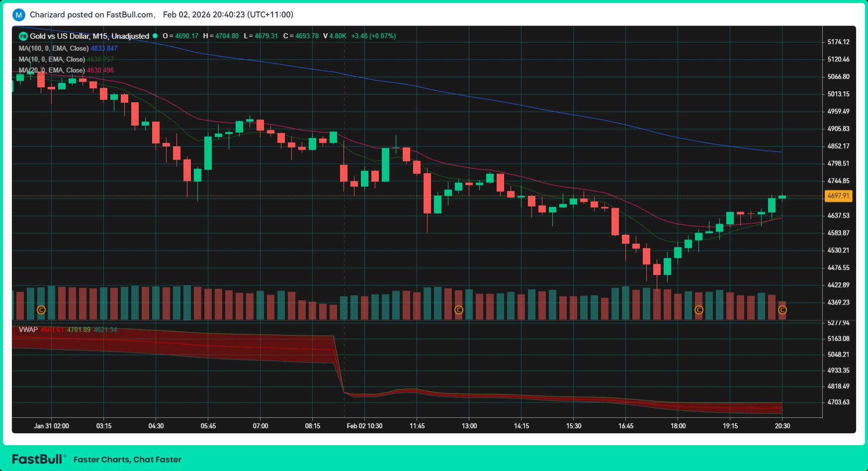
Task: Click the VWAP indicator label
Action: (28, 329)
